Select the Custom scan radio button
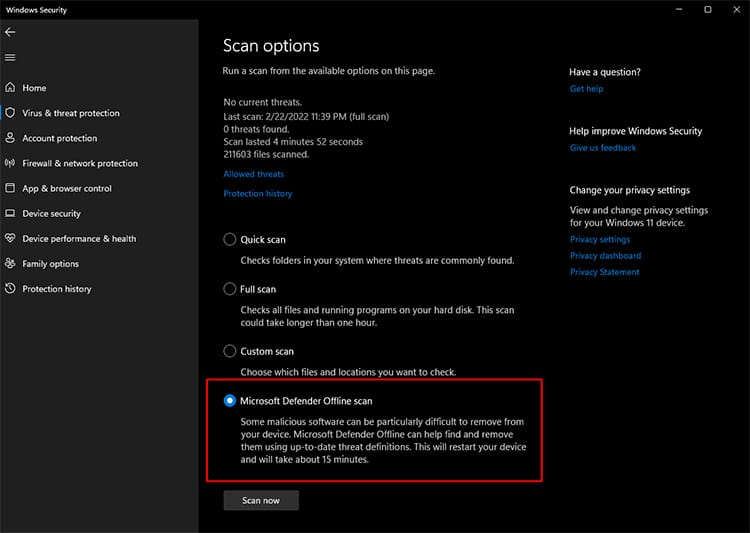750x533 pixels. [230, 351]
